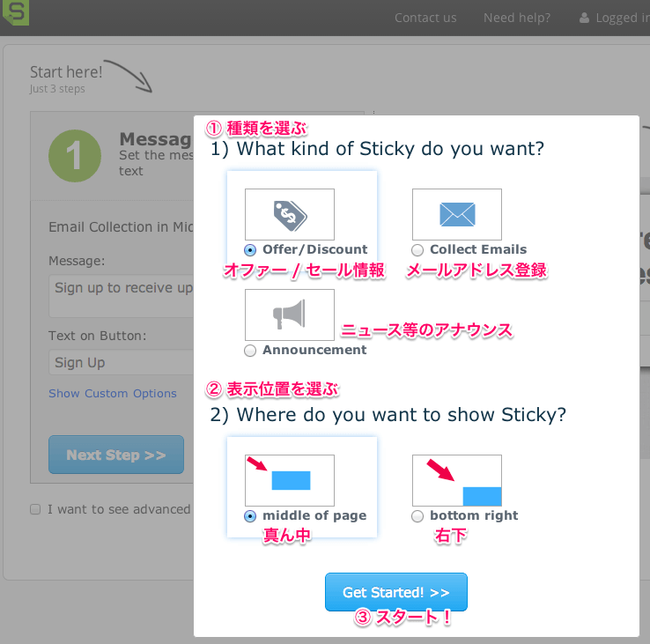Select the Announcement radio button
Screen dimensions: 650x644
(x=250, y=351)
